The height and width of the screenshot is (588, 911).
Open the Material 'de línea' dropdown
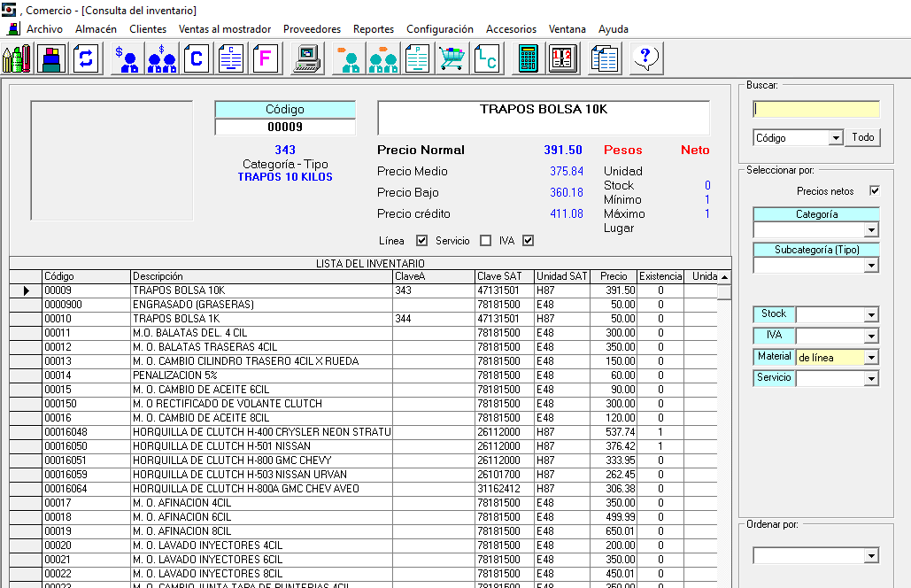coord(871,358)
